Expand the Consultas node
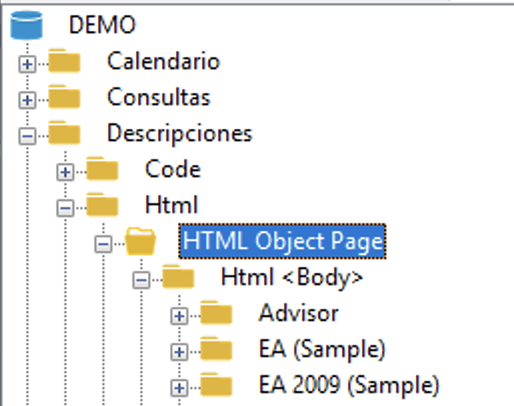The width and height of the screenshot is (514, 406). click(x=27, y=100)
